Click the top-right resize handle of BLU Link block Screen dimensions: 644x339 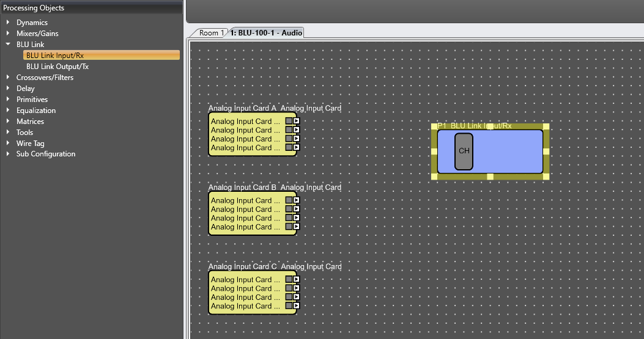click(546, 126)
